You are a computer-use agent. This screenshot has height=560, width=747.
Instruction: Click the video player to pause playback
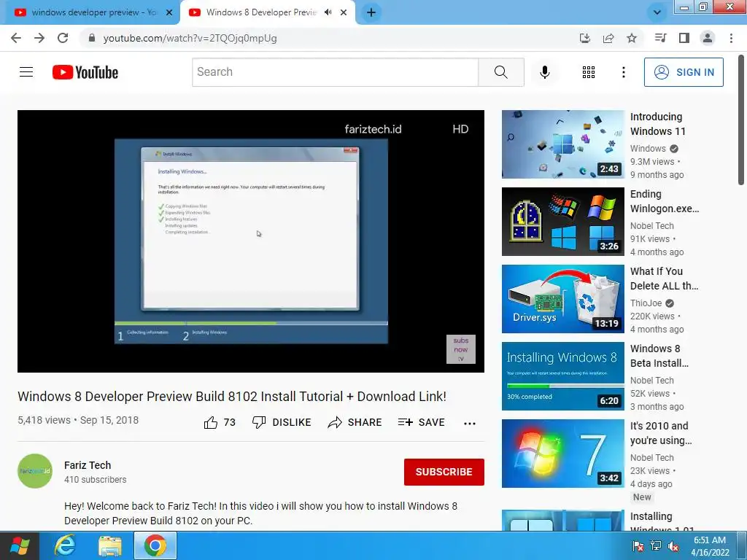(x=251, y=241)
